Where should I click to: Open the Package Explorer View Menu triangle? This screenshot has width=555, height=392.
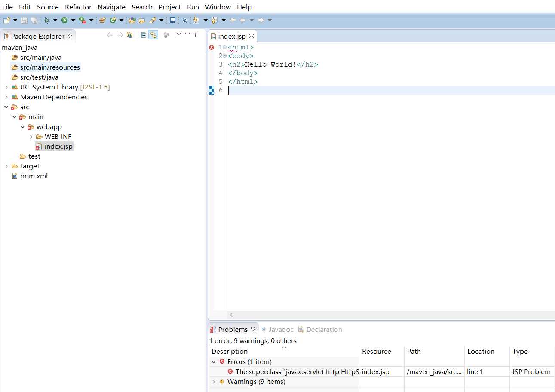(x=179, y=34)
